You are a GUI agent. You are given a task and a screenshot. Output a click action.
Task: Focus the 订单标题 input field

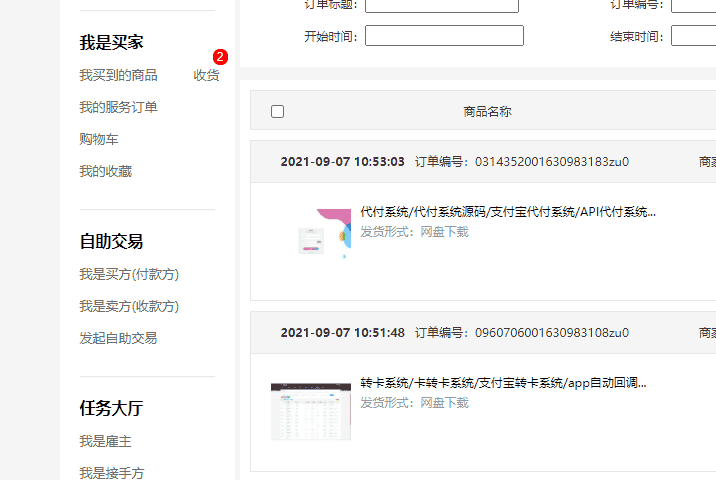click(442, 5)
